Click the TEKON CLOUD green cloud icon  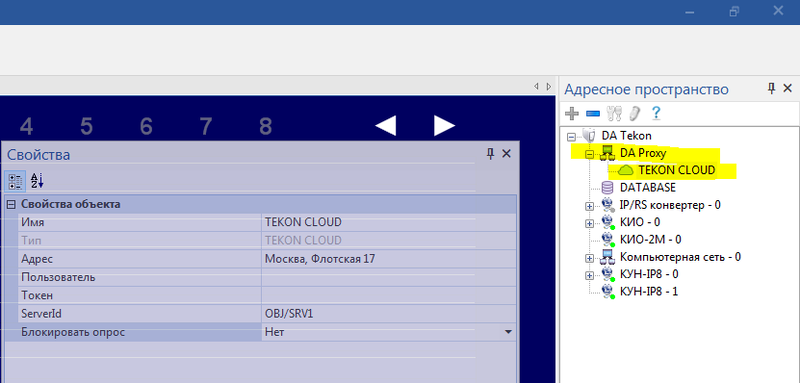pyautogui.click(x=626, y=170)
